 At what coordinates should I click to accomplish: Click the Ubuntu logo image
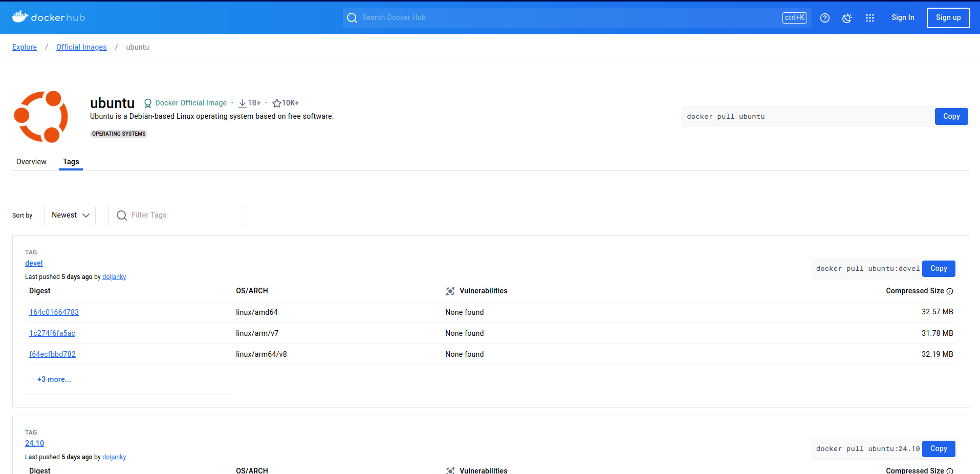[x=41, y=116]
